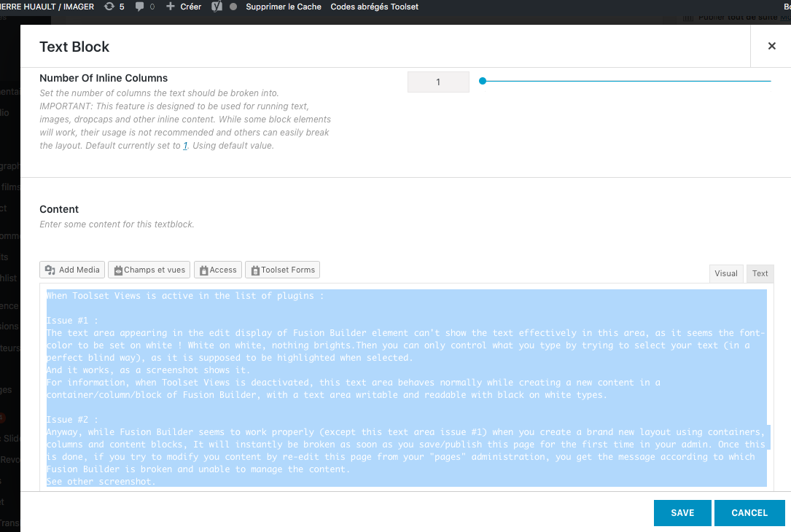This screenshot has width=791, height=532.
Task: Open the Yoast SEO icon
Action: [217, 7]
